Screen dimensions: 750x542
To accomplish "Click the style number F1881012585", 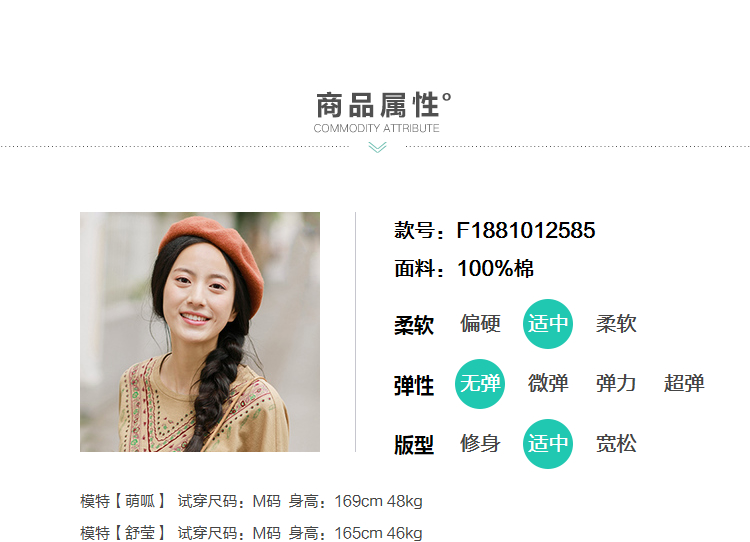I will (x=526, y=231).
